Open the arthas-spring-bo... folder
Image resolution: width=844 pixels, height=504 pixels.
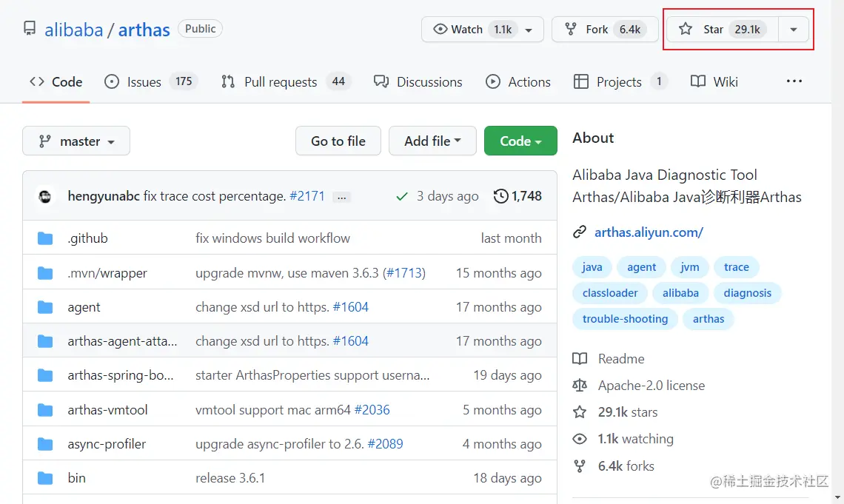pos(121,375)
